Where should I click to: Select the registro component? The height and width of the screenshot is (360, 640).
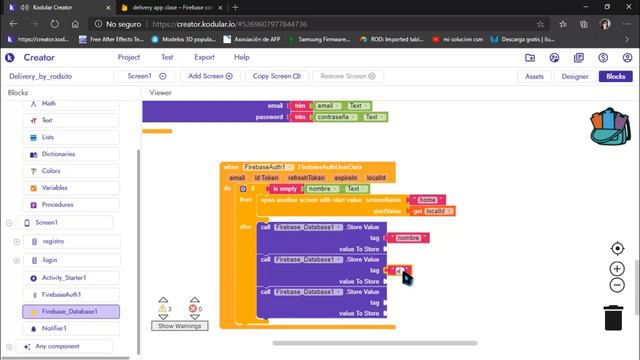point(71,241)
